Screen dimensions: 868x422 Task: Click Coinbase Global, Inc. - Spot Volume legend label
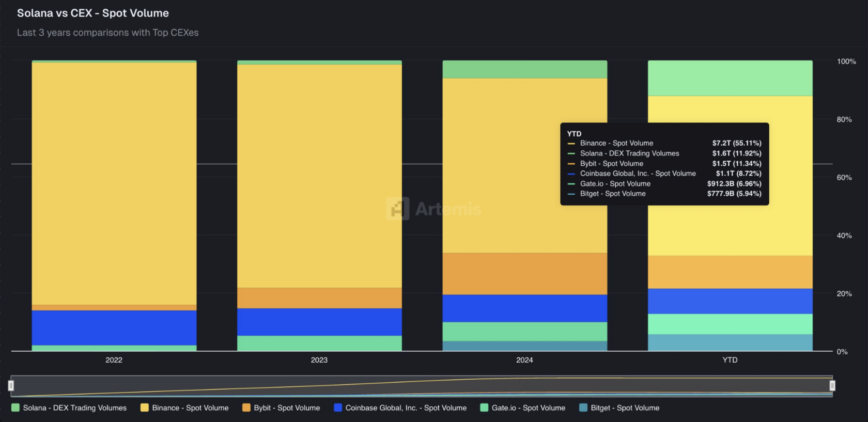406,408
